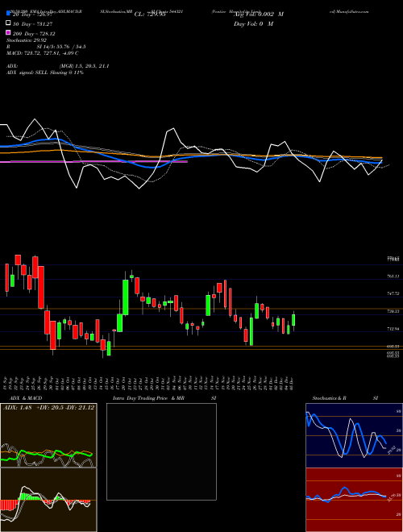Click the 'Stochastics: 29.92' reading

tap(27, 40)
